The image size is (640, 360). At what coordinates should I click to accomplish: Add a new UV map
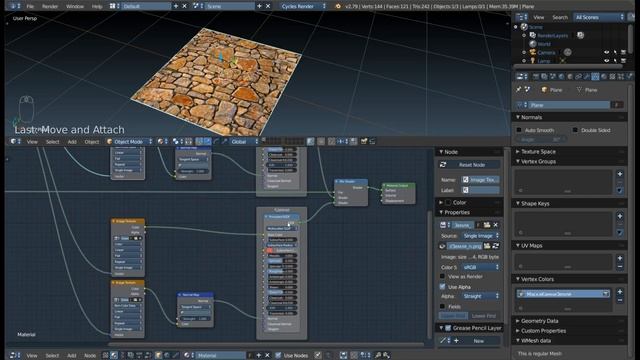[620, 258]
